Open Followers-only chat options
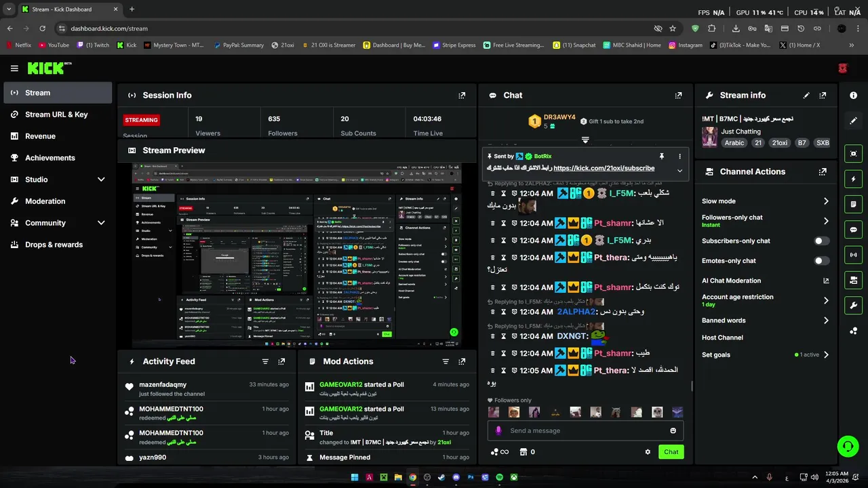 click(x=766, y=221)
